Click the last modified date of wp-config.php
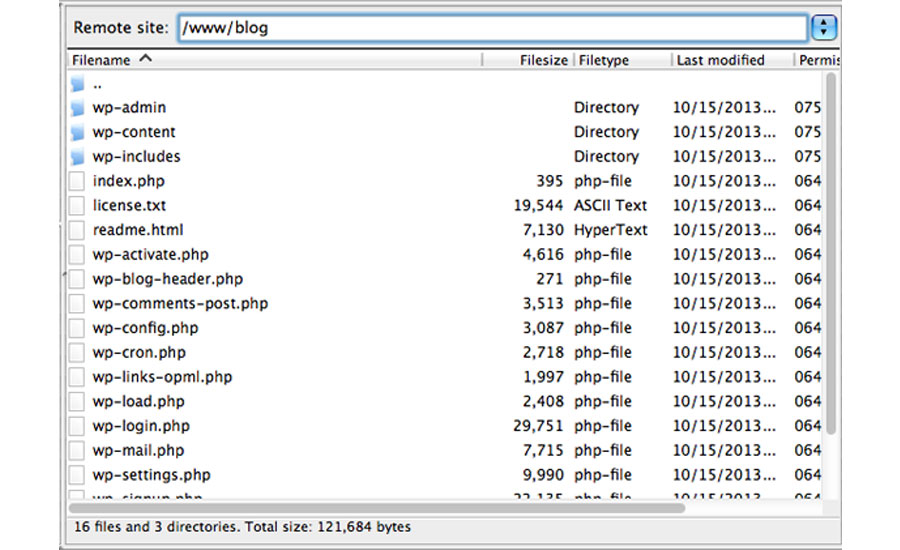Viewport: 900px width, 550px height. pyautogui.click(x=724, y=328)
